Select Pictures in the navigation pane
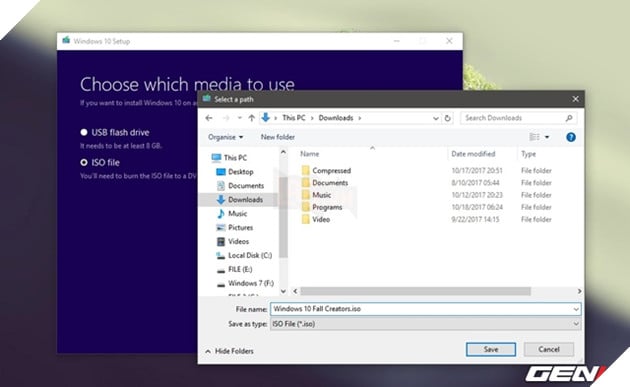This screenshot has width=630, height=387. (x=240, y=227)
